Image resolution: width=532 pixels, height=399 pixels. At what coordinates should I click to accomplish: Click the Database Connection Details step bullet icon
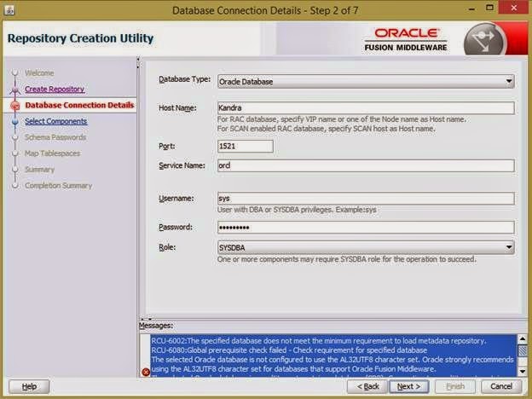click(15, 106)
